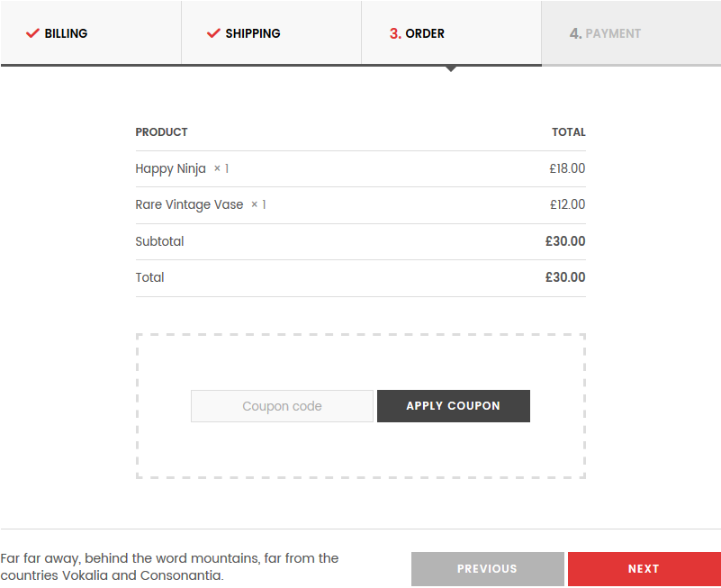
Task: Click the Apply Coupon button
Action: click(454, 406)
